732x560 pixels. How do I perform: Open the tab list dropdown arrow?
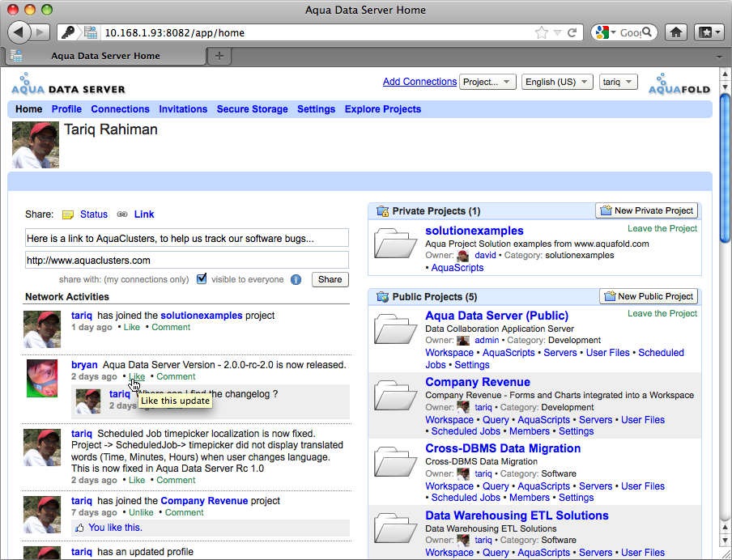click(719, 57)
